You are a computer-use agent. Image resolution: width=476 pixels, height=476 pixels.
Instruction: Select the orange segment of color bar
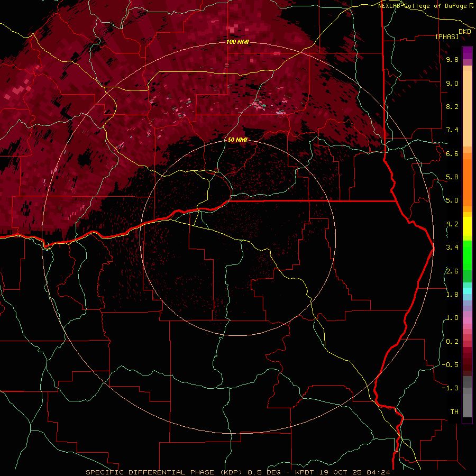click(467, 182)
